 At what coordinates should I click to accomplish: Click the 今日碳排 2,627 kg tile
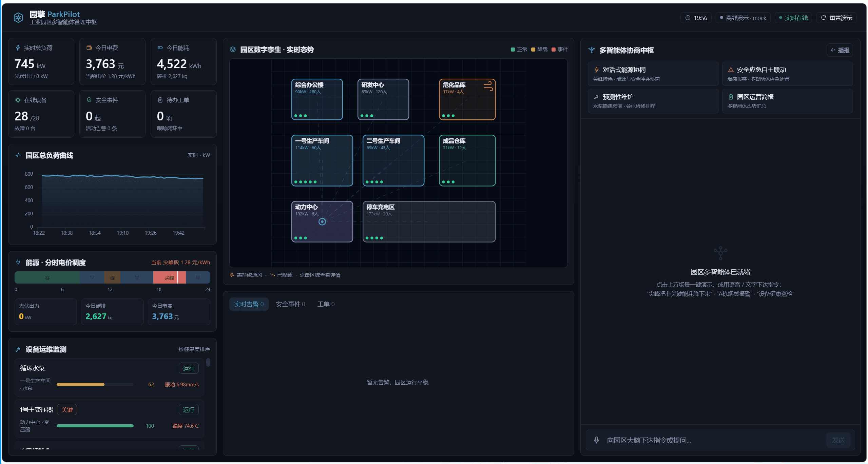pos(112,312)
